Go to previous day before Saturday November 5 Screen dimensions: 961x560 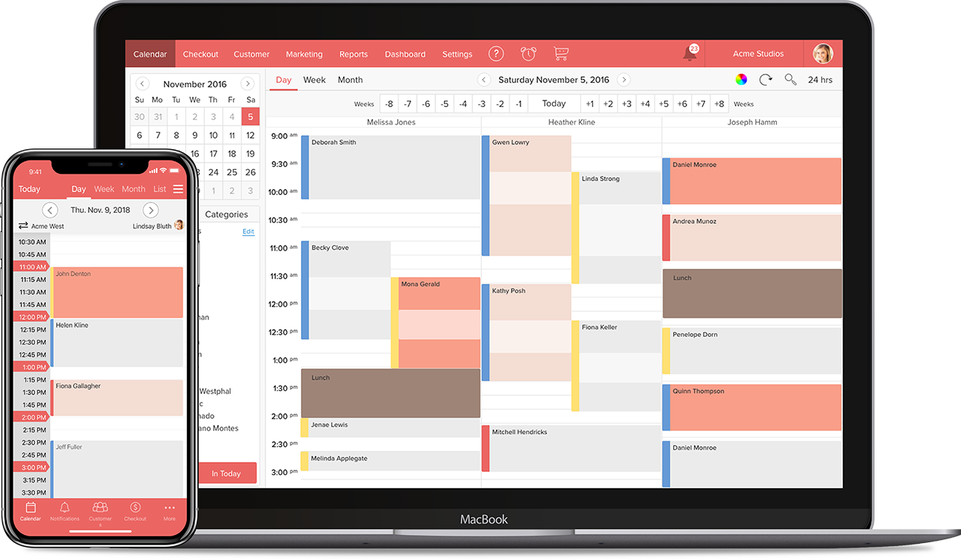tap(484, 80)
